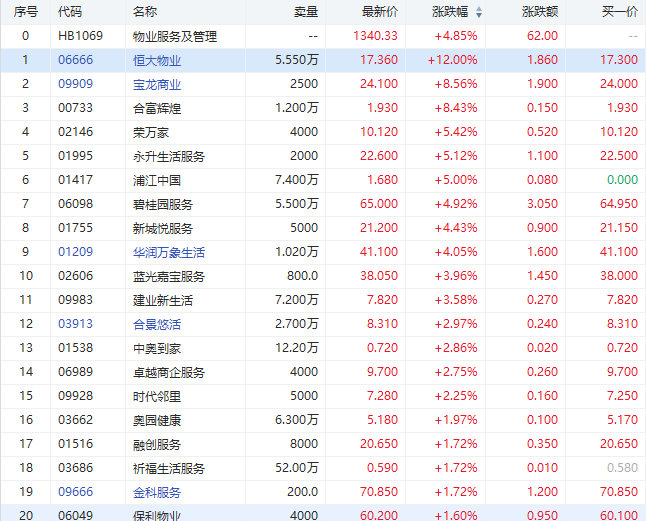Click the +12.00% change for 恒大物业
Image resolution: width=646 pixels, height=521 pixels.
452,60
